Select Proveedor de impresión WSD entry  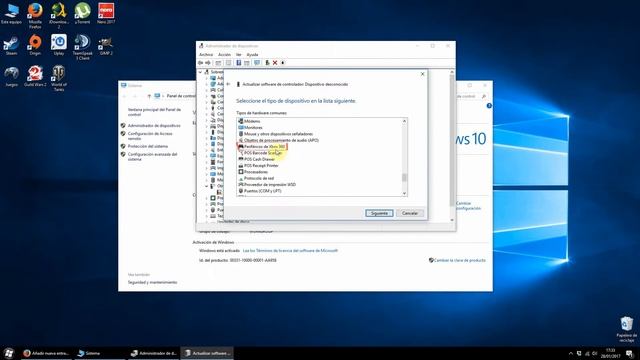tap(270, 184)
